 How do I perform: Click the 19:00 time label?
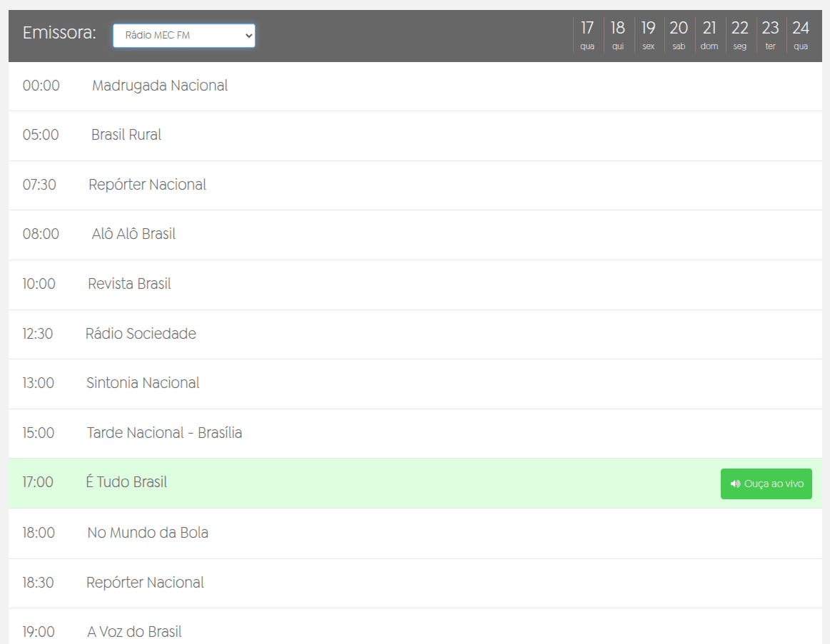[x=39, y=632]
